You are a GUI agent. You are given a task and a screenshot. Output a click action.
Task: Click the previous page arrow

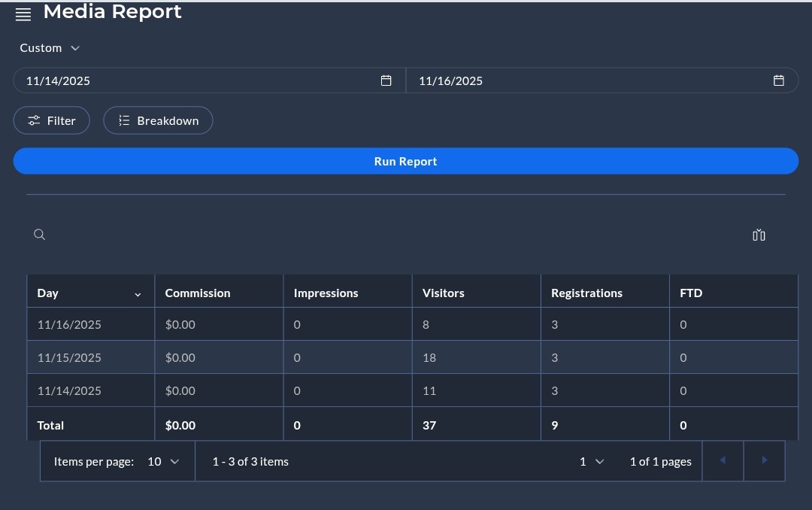coord(723,460)
